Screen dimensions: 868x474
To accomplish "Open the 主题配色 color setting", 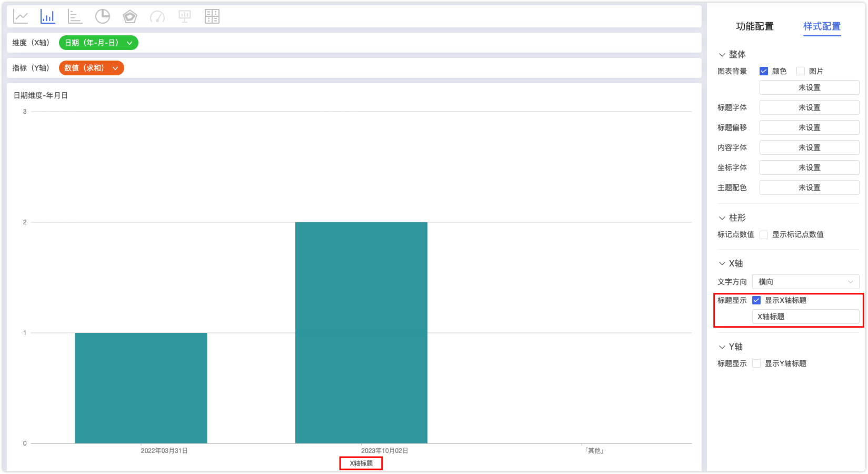I will pos(809,187).
